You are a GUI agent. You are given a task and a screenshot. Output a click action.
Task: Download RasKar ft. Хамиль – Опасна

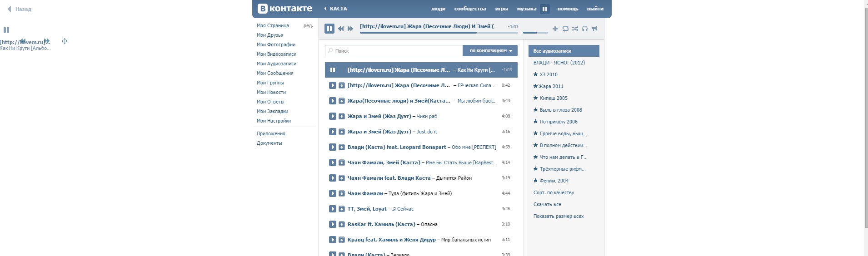(x=342, y=224)
